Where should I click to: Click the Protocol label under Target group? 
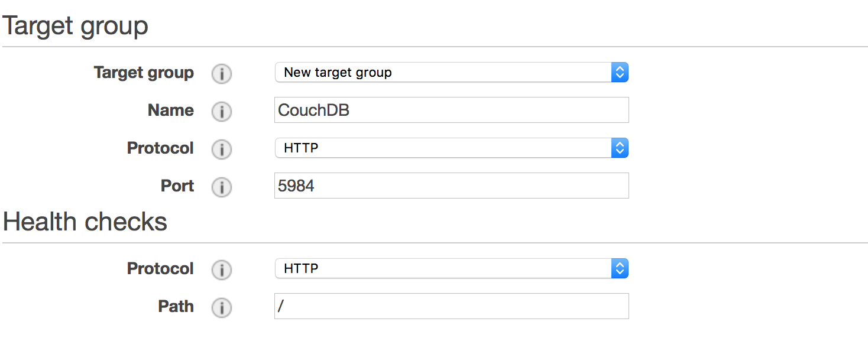pos(160,148)
